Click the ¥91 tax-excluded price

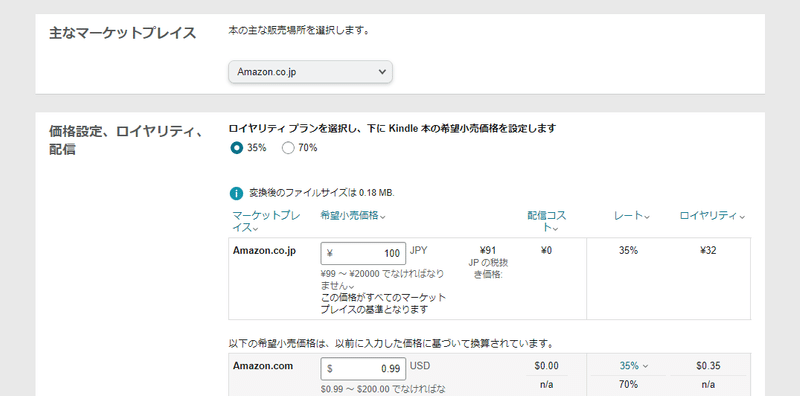tap(488, 251)
